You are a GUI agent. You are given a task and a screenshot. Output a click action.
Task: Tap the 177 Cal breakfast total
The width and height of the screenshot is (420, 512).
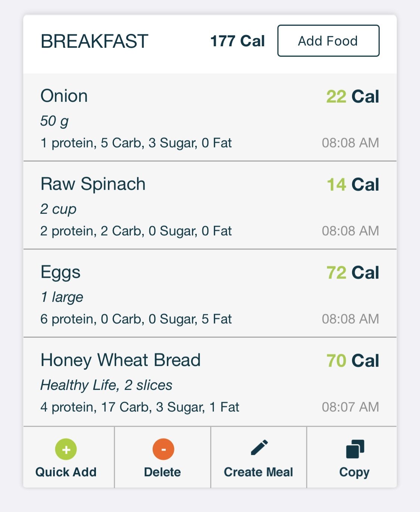tap(237, 41)
